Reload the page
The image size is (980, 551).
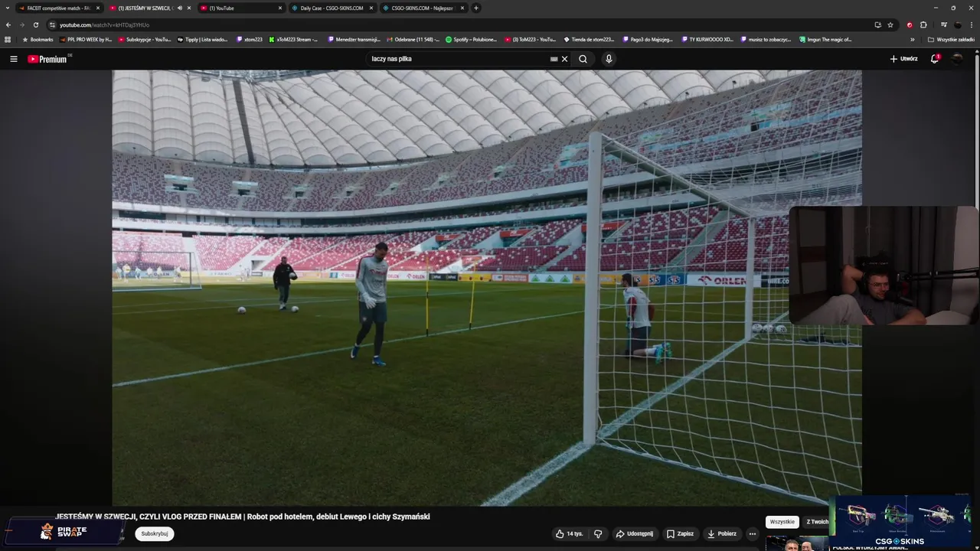[x=35, y=24]
